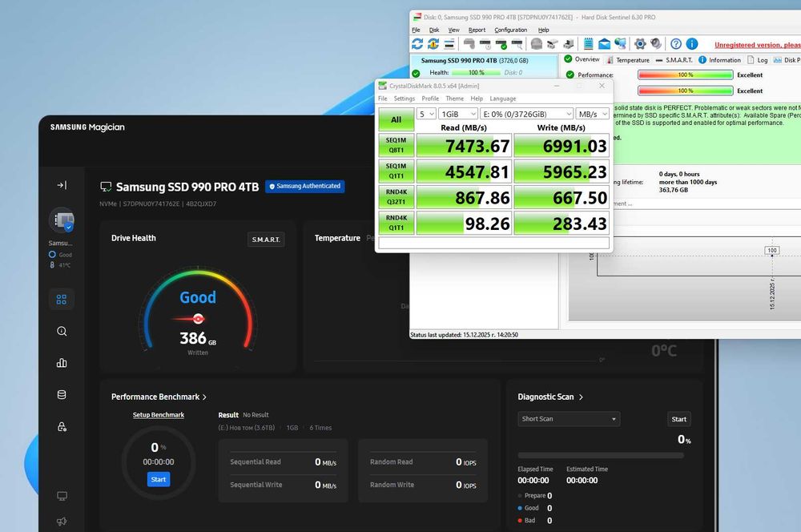Click the Drive Health gauge needle

pos(190,319)
